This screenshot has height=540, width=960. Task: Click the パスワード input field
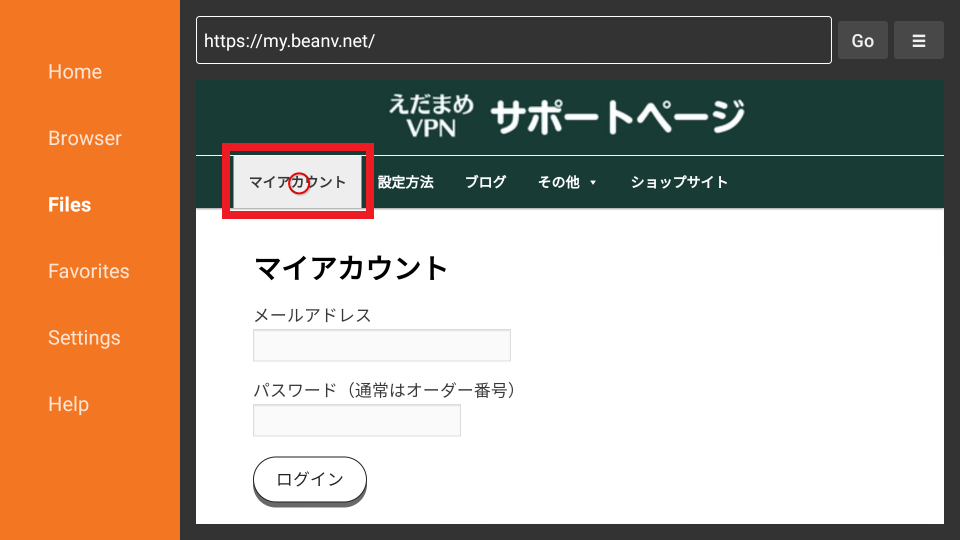pyautogui.click(x=357, y=420)
